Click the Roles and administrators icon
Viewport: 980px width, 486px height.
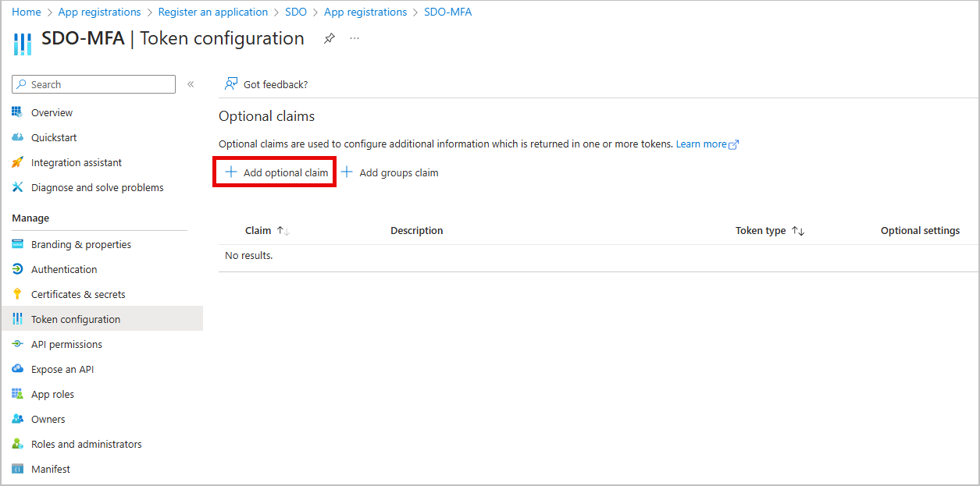[x=17, y=444]
